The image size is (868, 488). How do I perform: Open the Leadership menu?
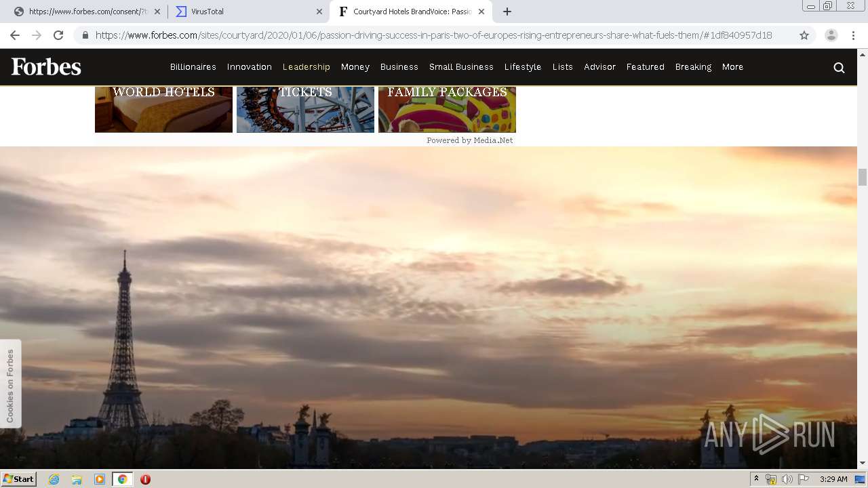click(307, 67)
